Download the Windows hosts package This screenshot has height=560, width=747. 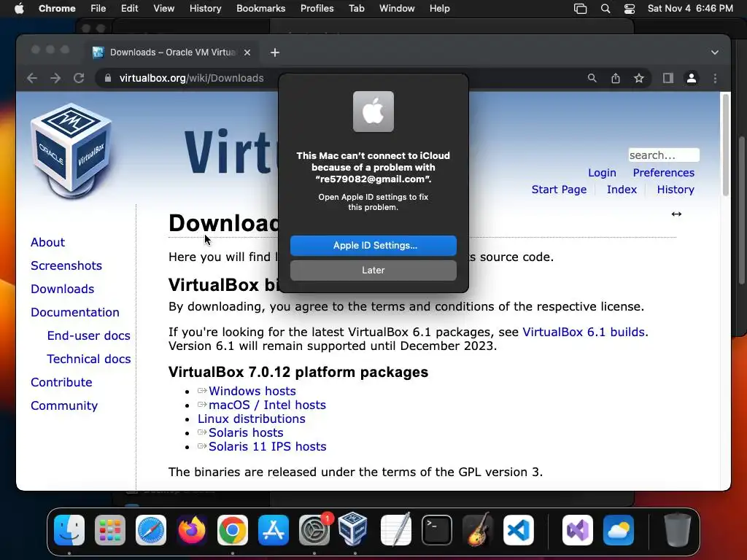tap(252, 391)
